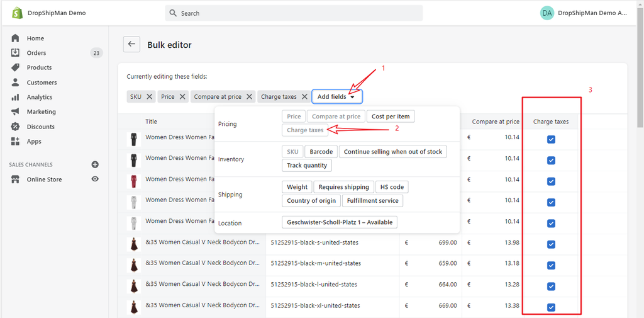Add the Requires shipping field
This screenshot has width=644, height=318.
pyautogui.click(x=344, y=187)
